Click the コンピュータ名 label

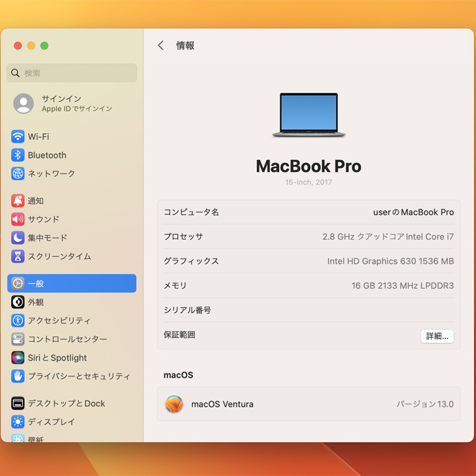click(x=191, y=212)
